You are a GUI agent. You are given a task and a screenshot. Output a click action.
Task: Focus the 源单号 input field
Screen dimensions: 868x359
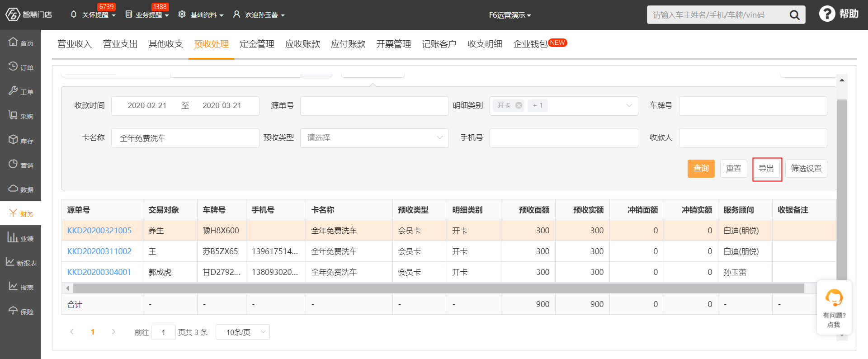pos(374,106)
